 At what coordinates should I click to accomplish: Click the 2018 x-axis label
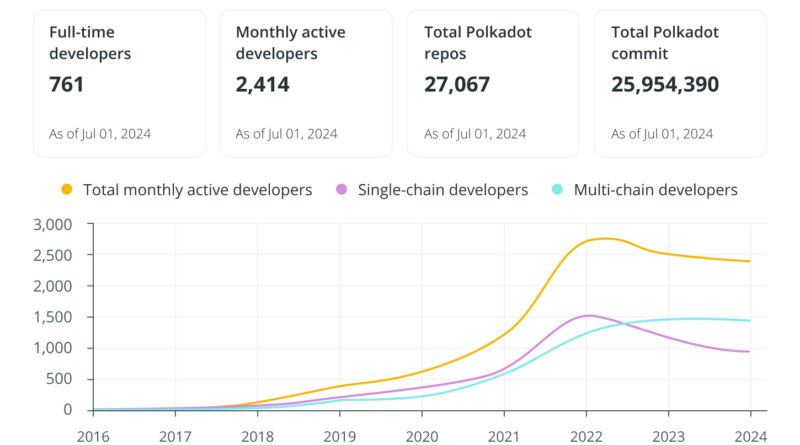(257, 437)
